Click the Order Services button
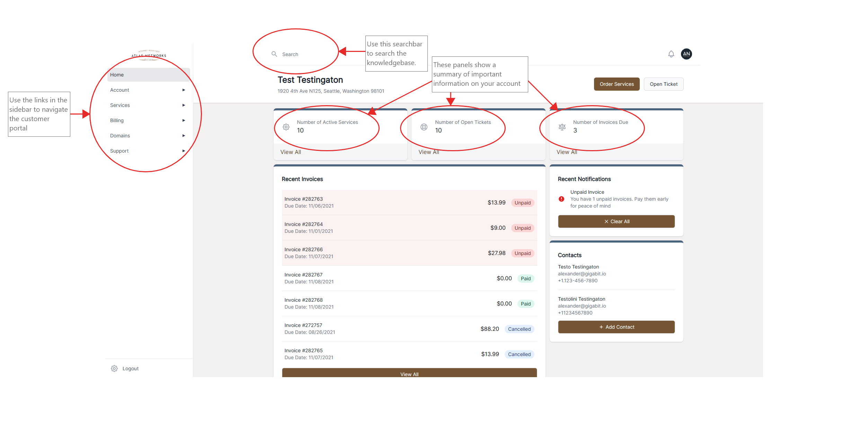The image size is (868, 446). [616, 84]
